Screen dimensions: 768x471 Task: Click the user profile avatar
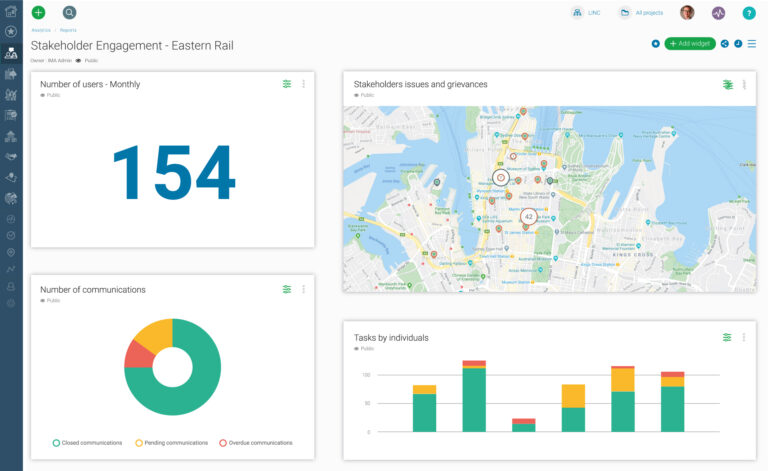pos(687,13)
